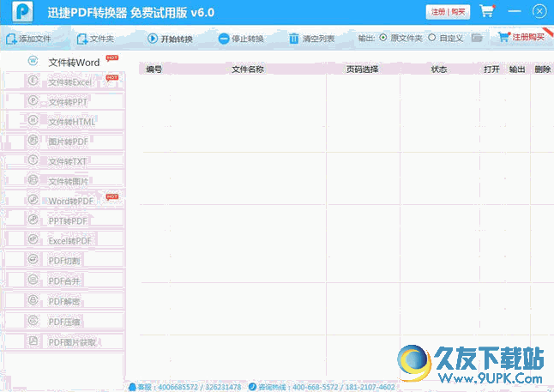Click 注册购买 toolbar text
Image resolution: width=554 pixels, height=392 pixels.
[528, 37]
